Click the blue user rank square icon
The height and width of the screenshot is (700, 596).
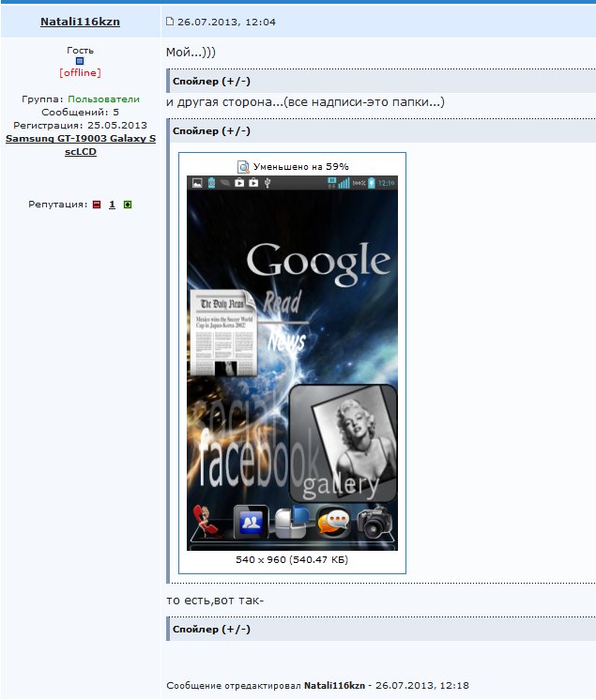click(x=80, y=61)
